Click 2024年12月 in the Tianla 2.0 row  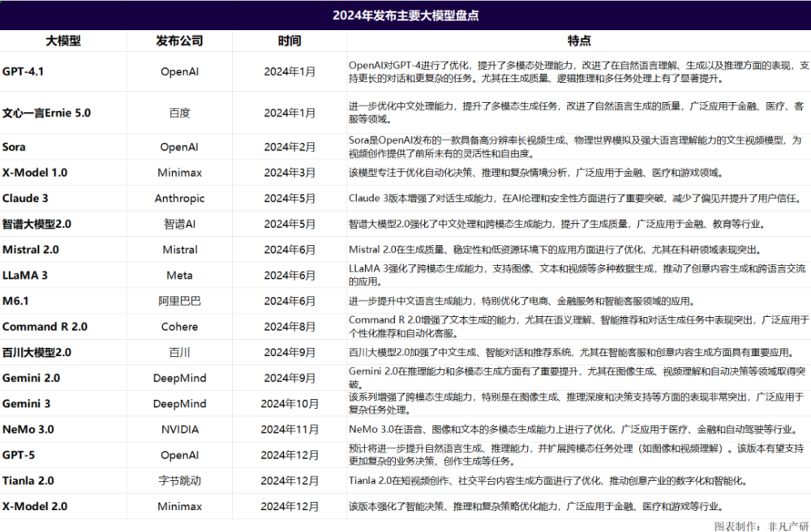click(290, 481)
